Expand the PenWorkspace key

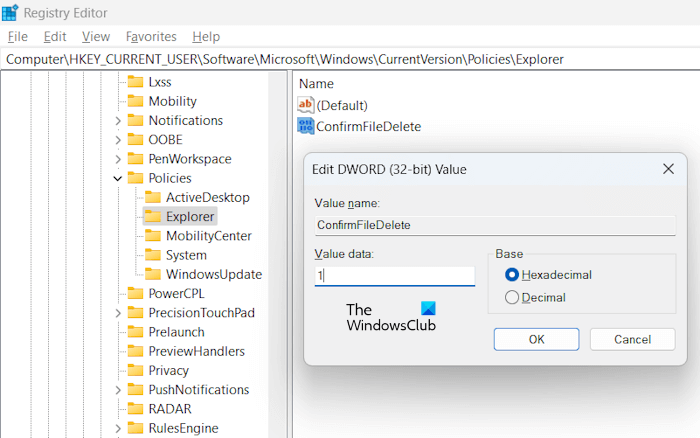pos(118,159)
